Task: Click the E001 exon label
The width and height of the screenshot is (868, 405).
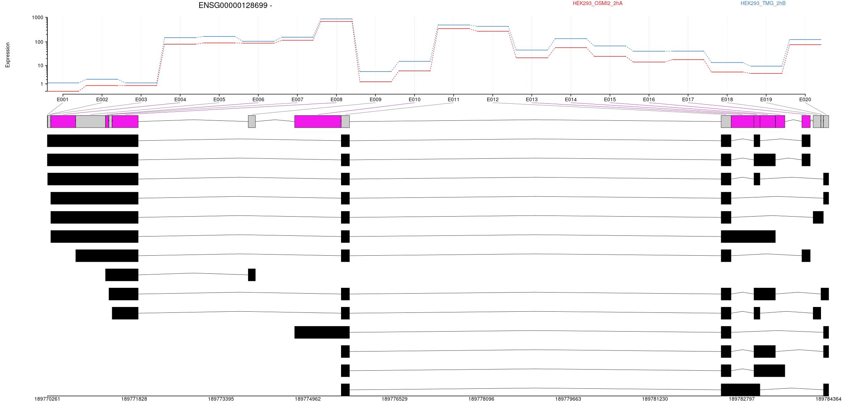Action: click(63, 99)
